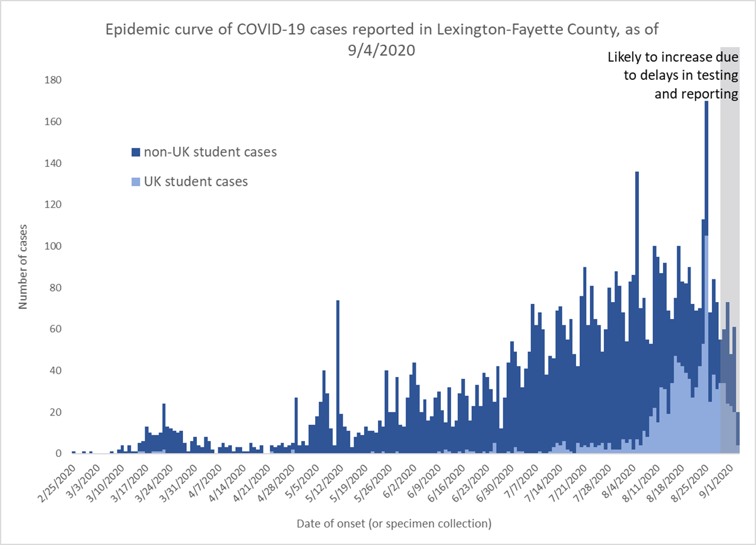
Task: Click the UK student cases legend swatch
Action: click(135, 182)
